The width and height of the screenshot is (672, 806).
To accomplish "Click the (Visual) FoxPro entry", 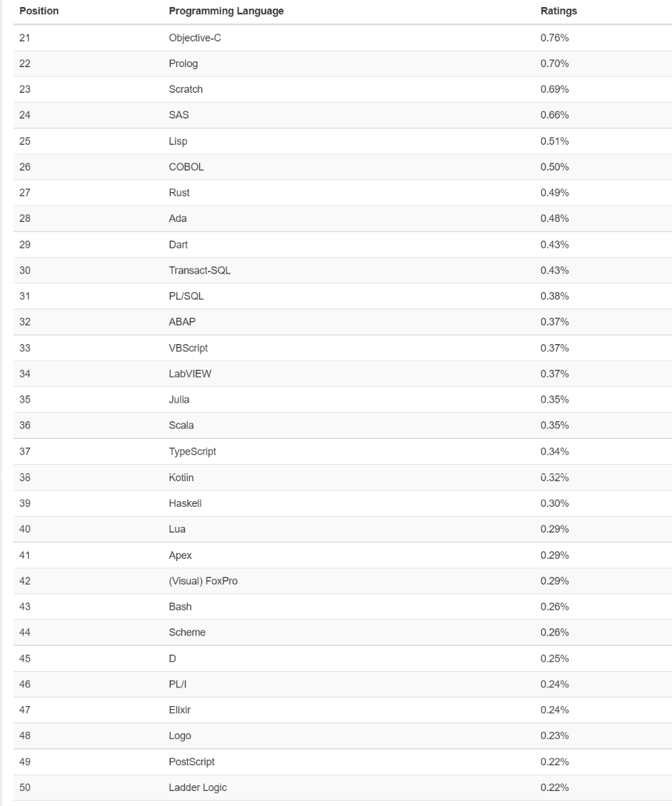I will 203,581.
